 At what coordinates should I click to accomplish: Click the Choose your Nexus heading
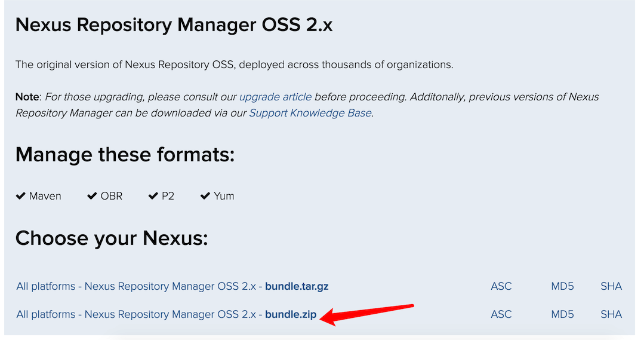(112, 238)
